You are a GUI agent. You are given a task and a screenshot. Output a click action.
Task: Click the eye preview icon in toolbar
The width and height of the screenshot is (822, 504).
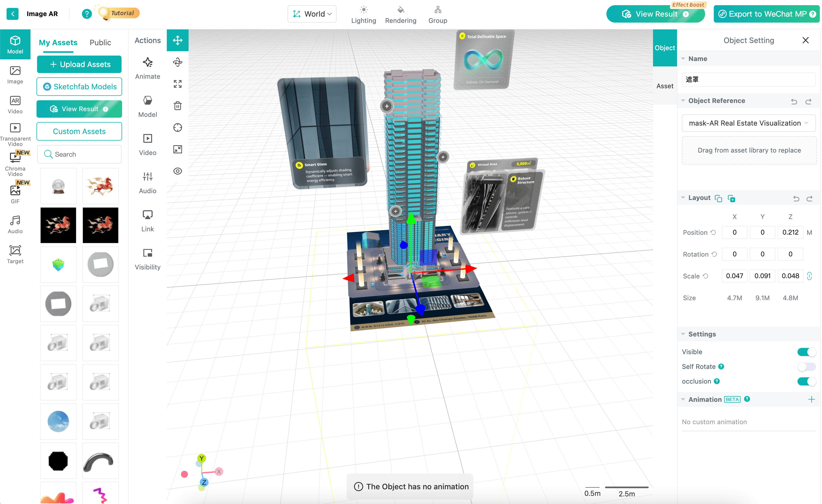point(177,171)
